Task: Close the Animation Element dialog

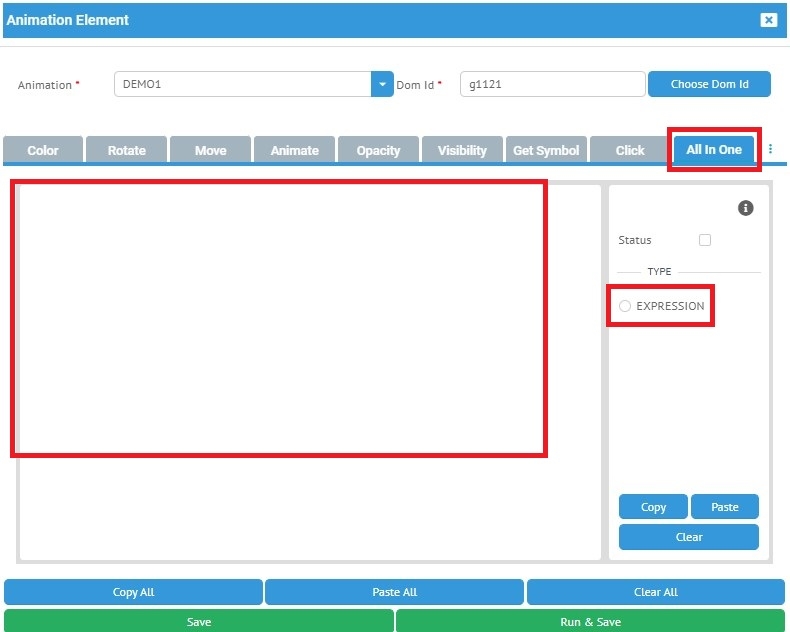Action: tap(768, 20)
